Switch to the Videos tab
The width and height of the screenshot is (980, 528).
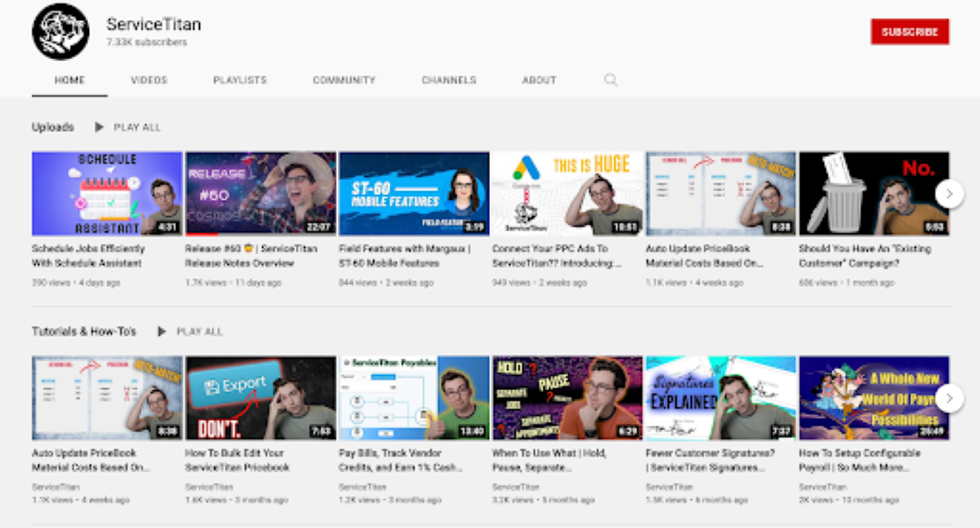pos(149,80)
